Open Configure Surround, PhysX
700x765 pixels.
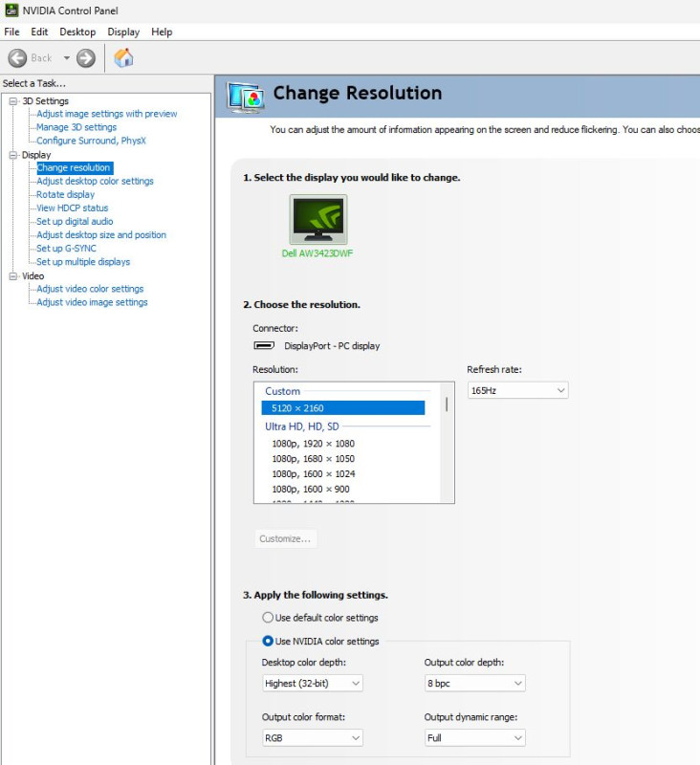click(x=91, y=141)
